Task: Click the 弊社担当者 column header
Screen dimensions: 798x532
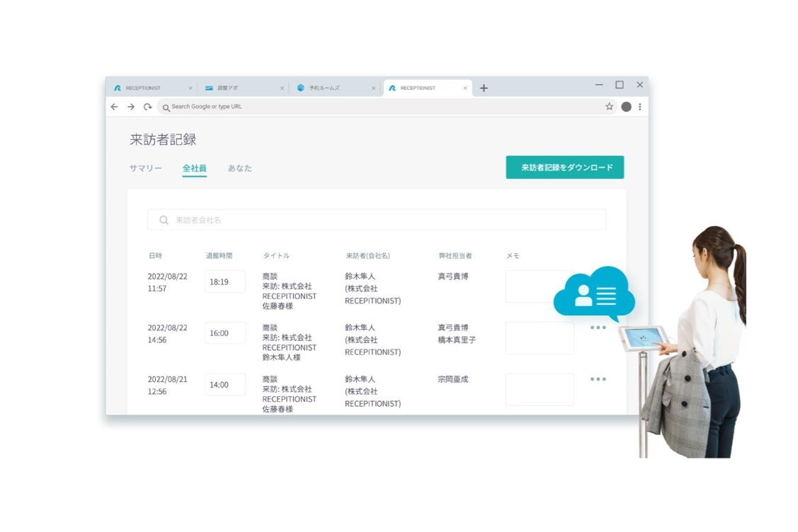Action: coord(455,256)
